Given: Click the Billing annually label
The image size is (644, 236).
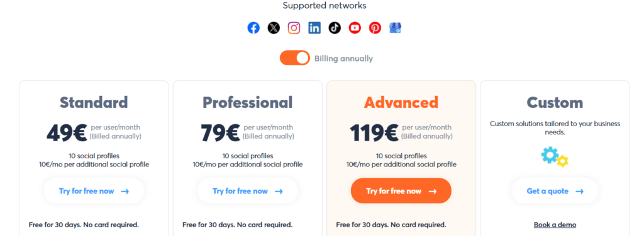Looking at the screenshot, I should [344, 58].
